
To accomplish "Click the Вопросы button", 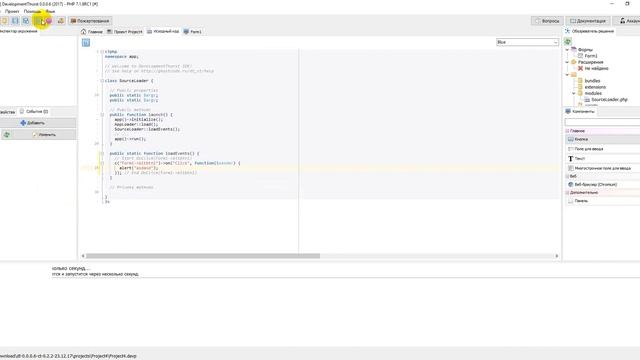I will pyautogui.click(x=547, y=21).
